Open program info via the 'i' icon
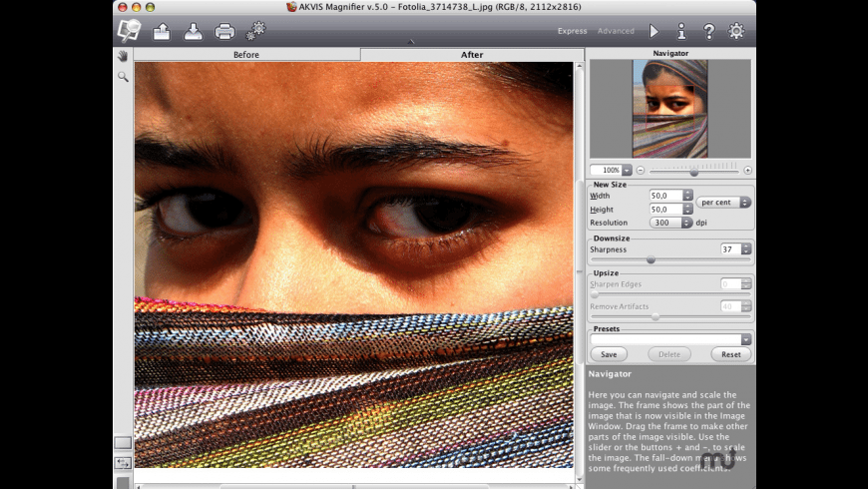The image size is (868, 489). [x=681, y=32]
